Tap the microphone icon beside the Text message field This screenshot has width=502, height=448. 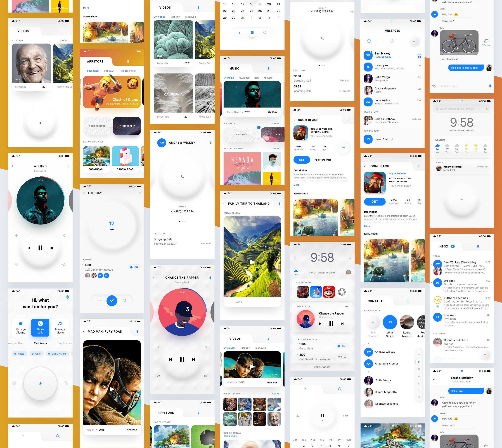tap(490, 86)
